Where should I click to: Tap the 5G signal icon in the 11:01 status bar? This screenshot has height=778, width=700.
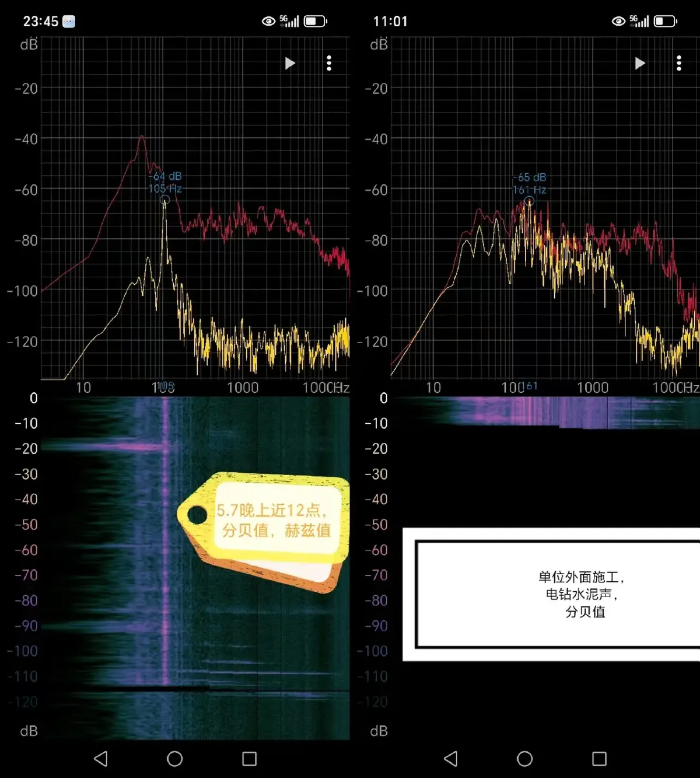[639, 22]
